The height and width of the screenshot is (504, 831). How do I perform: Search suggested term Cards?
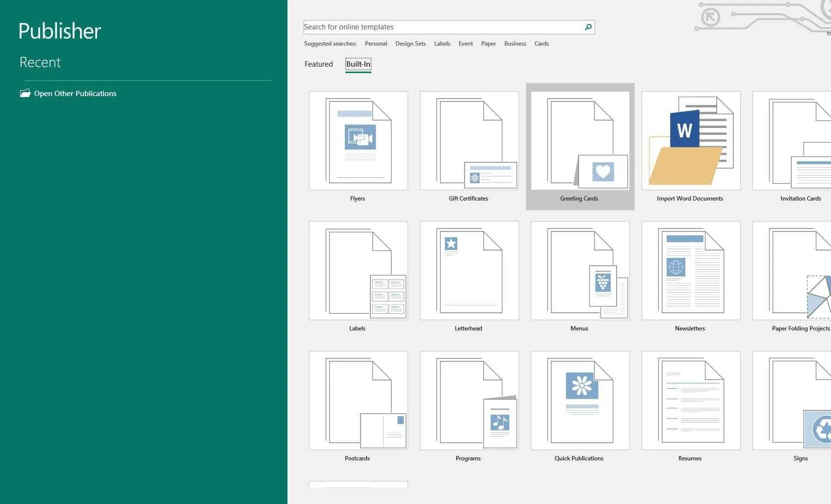click(x=542, y=44)
